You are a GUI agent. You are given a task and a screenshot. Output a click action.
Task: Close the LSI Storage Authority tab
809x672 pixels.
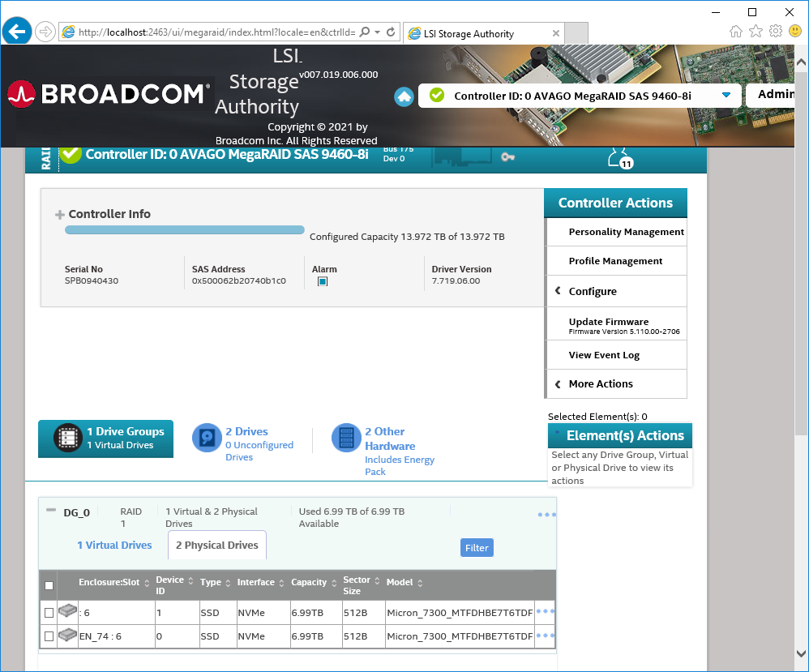coord(555,33)
